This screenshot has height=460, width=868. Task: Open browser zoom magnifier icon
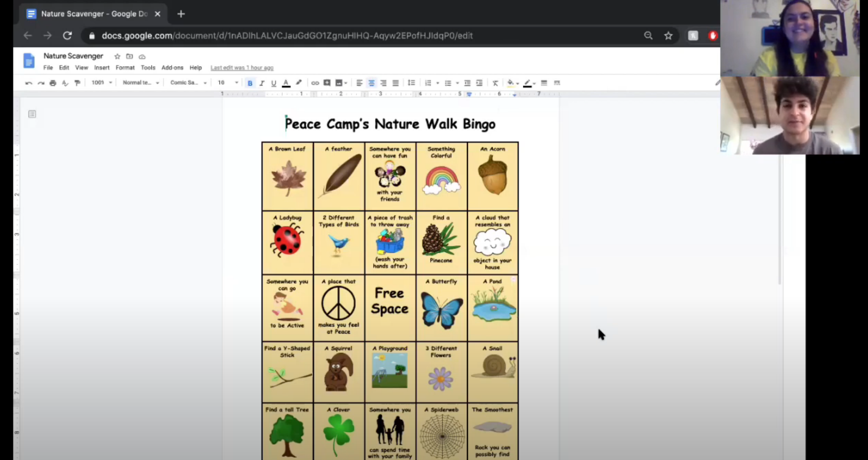coord(649,36)
